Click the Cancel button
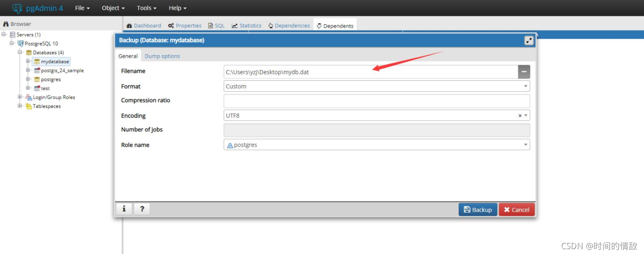 pos(517,209)
